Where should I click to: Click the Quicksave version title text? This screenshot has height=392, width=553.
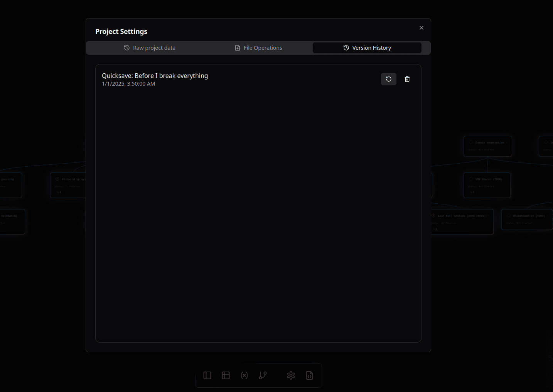pyautogui.click(x=155, y=76)
